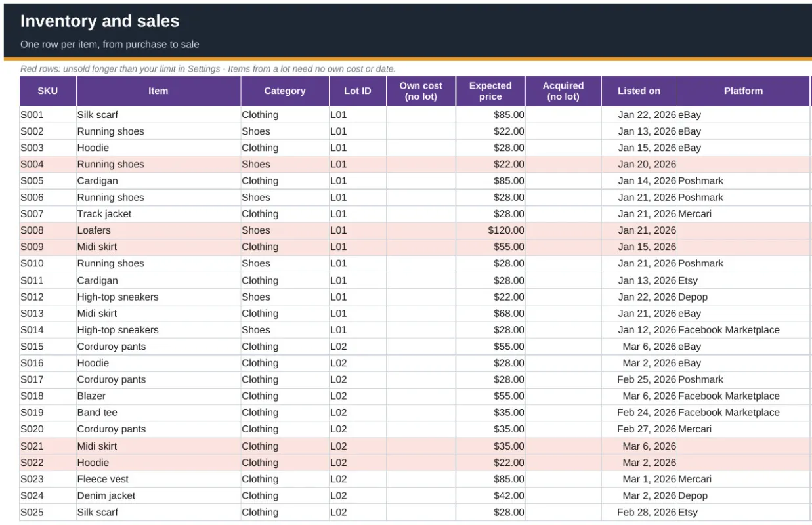Click the Acquired (no lot) header
Screen dimensions: 812x525
pos(563,91)
